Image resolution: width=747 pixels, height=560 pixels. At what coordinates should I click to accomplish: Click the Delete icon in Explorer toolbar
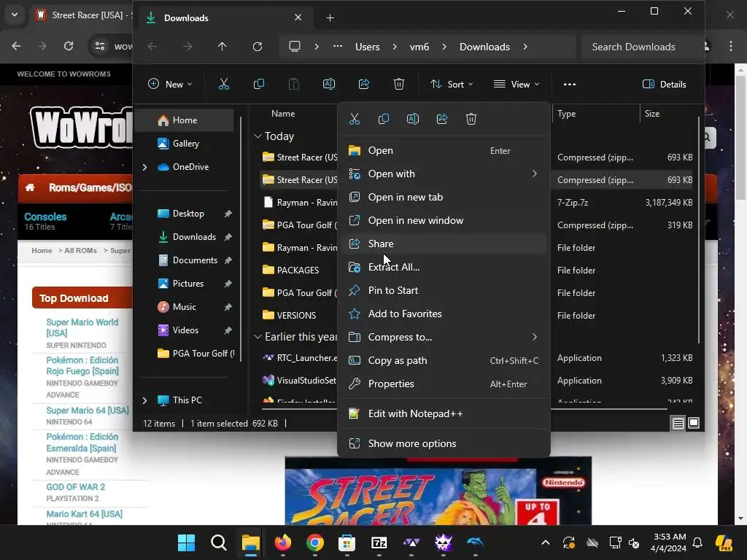(x=399, y=85)
